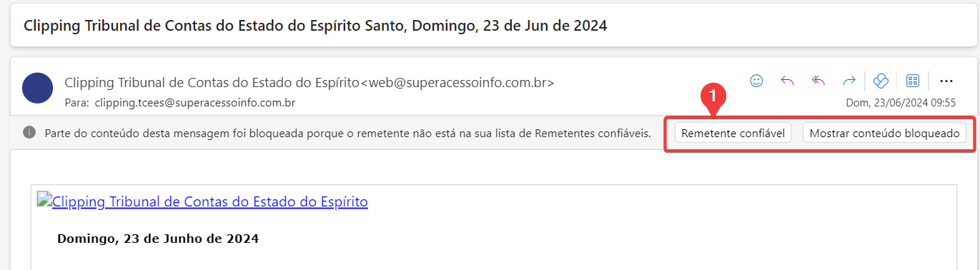
Task: Click the red numbered 1 marker
Action: [x=713, y=95]
